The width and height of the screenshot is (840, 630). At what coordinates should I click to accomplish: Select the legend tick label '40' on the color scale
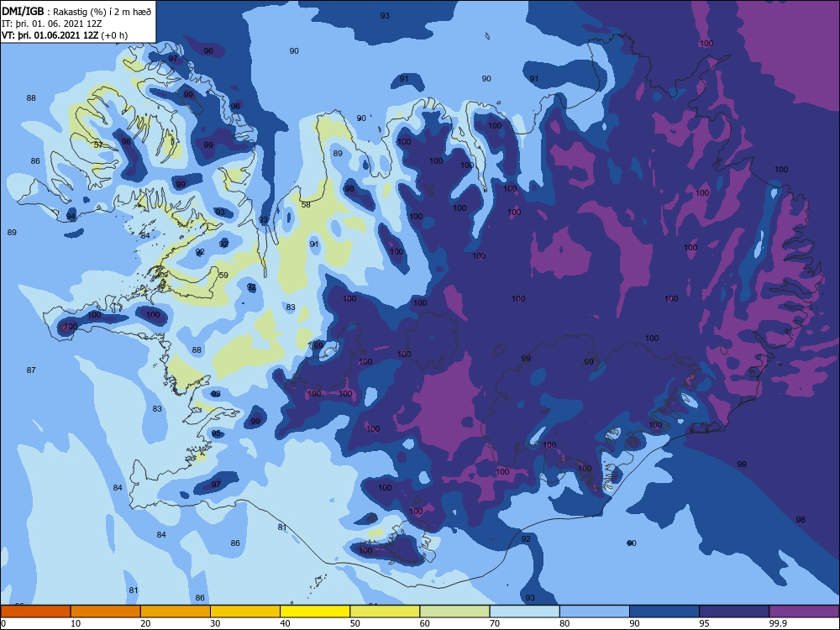(x=285, y=623)
